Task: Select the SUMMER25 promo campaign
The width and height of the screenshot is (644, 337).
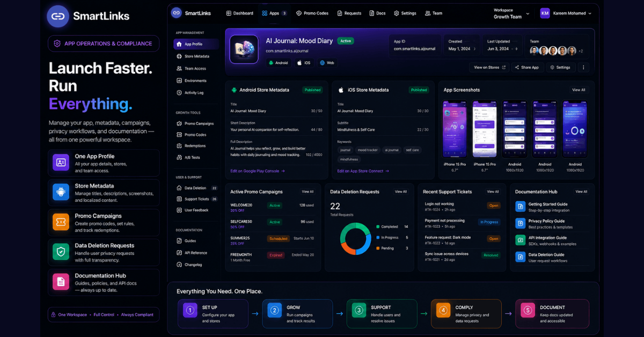Action: click(273, 241)
